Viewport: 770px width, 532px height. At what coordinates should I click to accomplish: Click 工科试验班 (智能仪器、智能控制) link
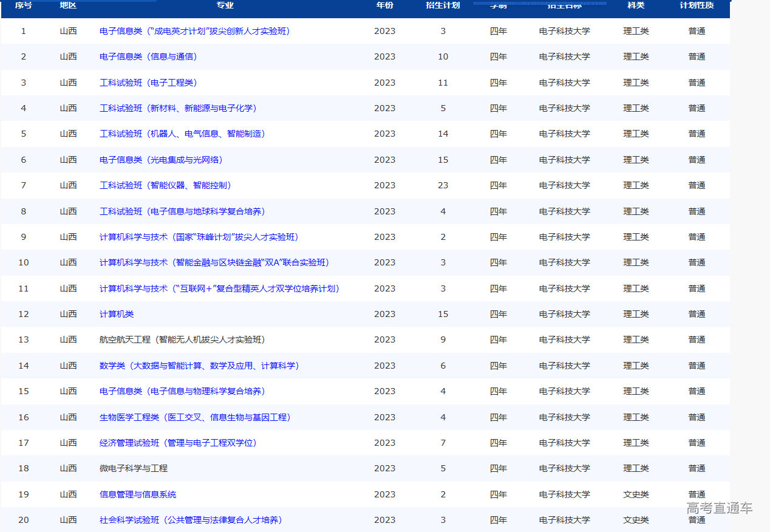pyautogui.click(x=165, y=185)
